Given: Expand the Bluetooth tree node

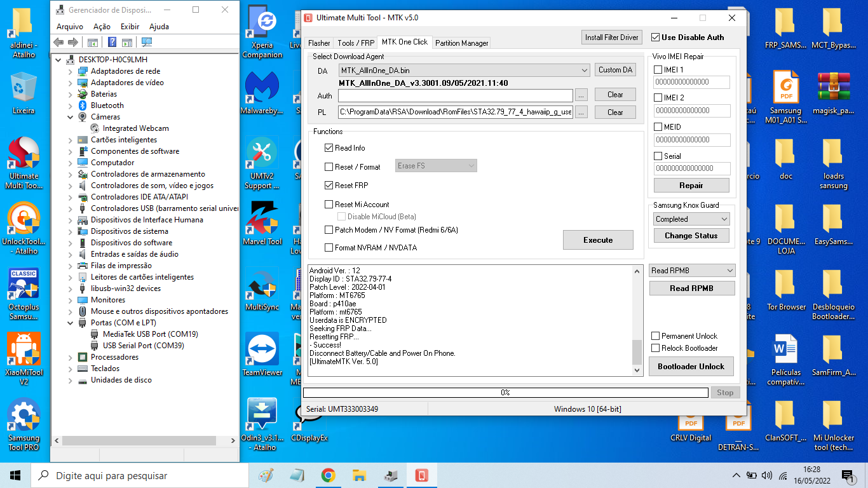Looking at the screenshot, I should 71,105.
